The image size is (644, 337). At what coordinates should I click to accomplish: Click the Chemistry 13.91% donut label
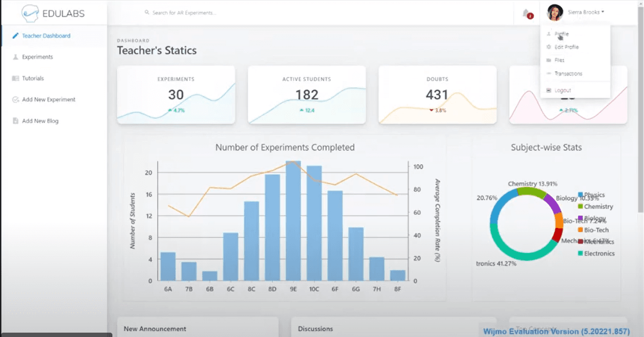533,184
